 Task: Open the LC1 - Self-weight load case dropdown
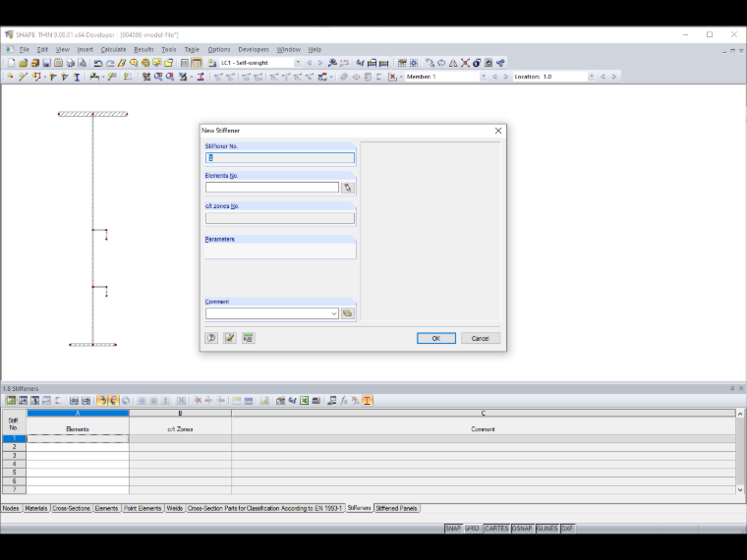click(x=298, y=63)
